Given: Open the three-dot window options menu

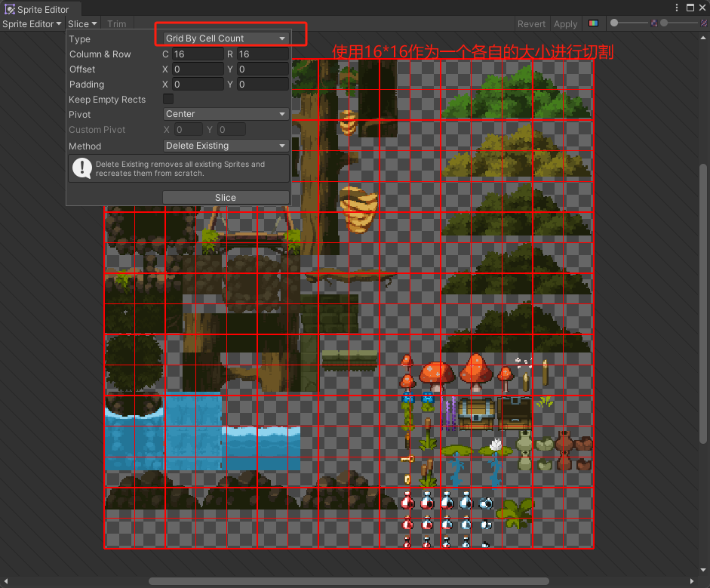Looking at the screenshot, I should tap(677, 8).
